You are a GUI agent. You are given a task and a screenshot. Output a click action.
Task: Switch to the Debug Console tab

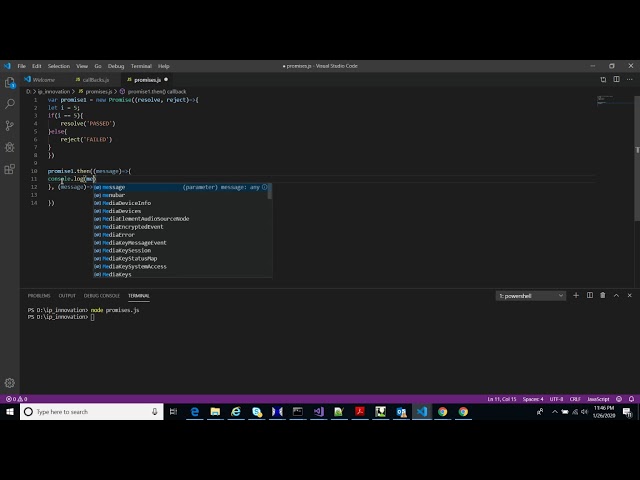click(102, 296)
